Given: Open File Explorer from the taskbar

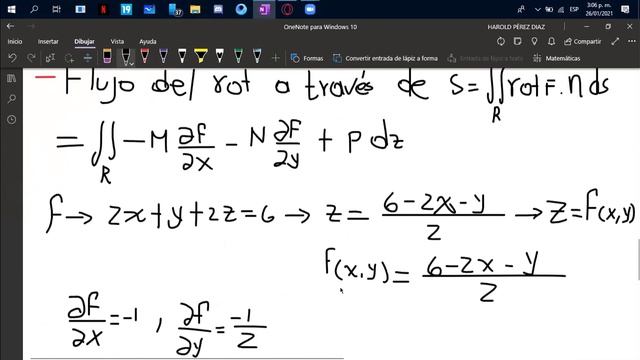Looking at the screenshot, I should tap(195, 9).
